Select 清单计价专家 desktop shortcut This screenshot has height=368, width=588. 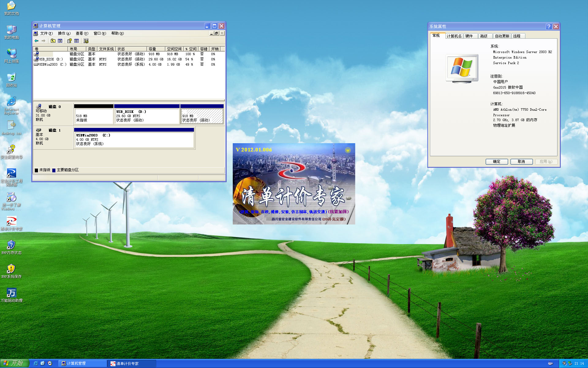point(11,223)
